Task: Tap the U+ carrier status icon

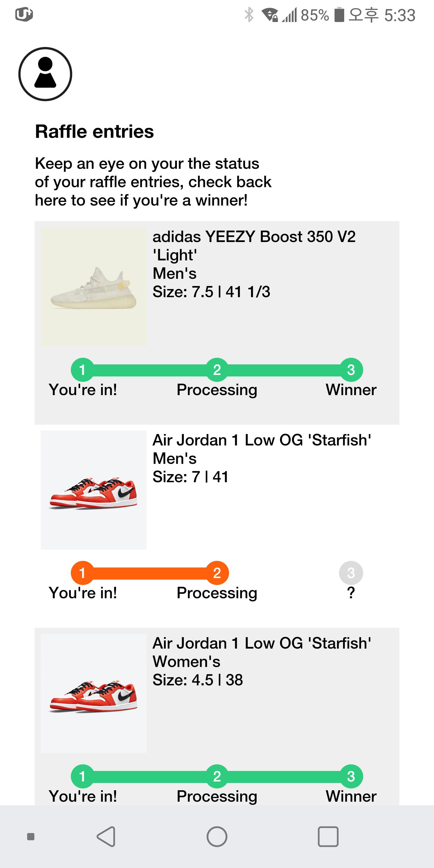Action: point(24,15)
